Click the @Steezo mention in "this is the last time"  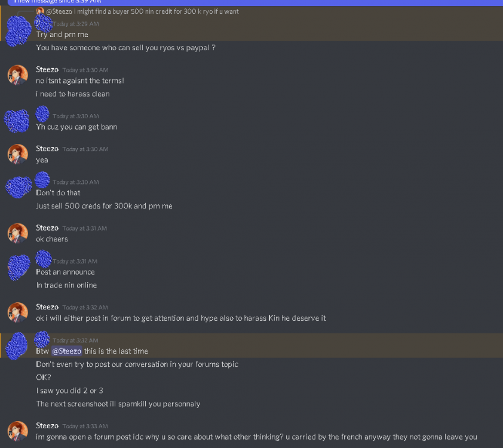[66, 351]
